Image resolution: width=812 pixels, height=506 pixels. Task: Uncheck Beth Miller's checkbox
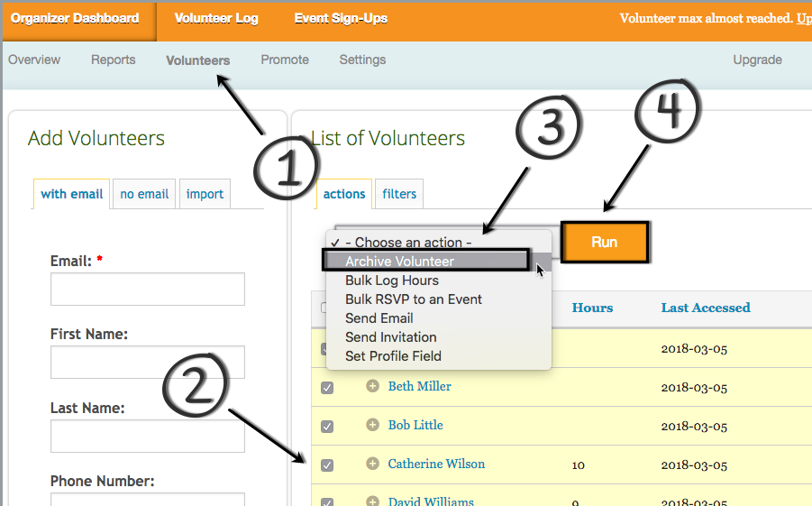coord(327,388)
